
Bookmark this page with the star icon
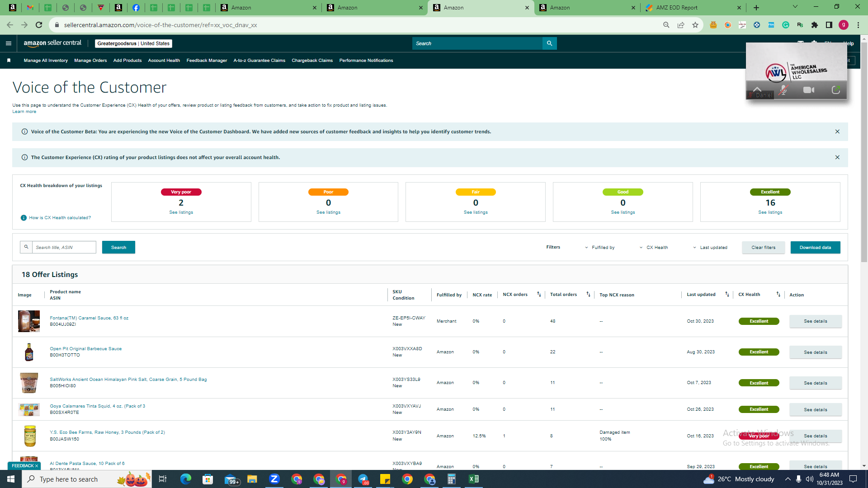tap(695, 25)
